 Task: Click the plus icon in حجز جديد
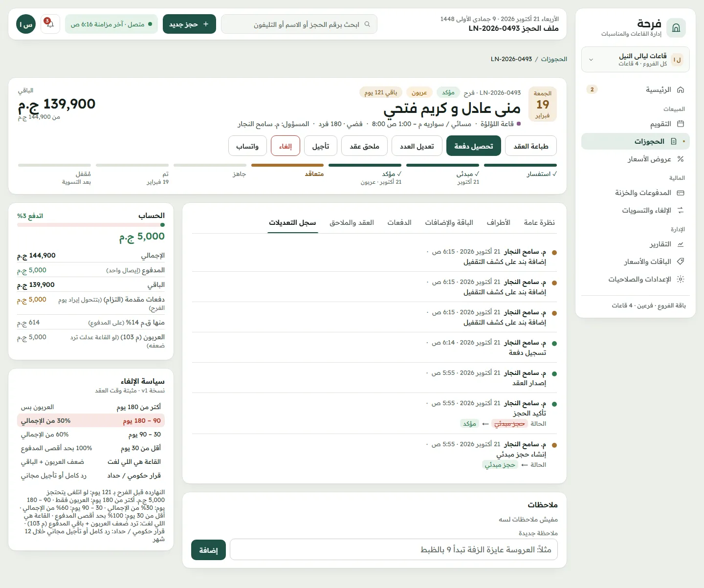[206, 24]
